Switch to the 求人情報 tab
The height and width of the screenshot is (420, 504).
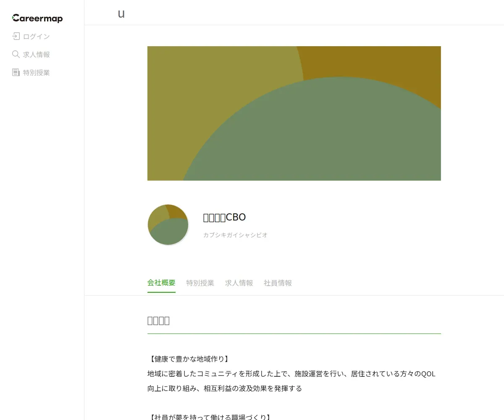point(239,283)
